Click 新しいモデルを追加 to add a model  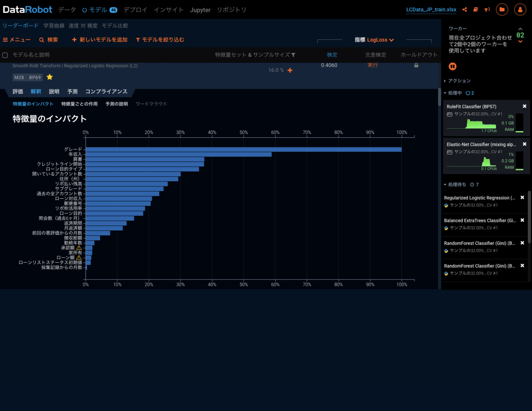(100, 40)
